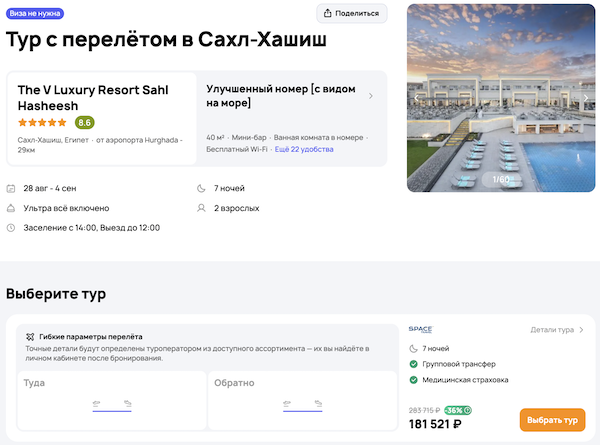Viewport: 600px width, 445px height.
Task: Click the discount info icon near -36%
Action: (469, 410)
